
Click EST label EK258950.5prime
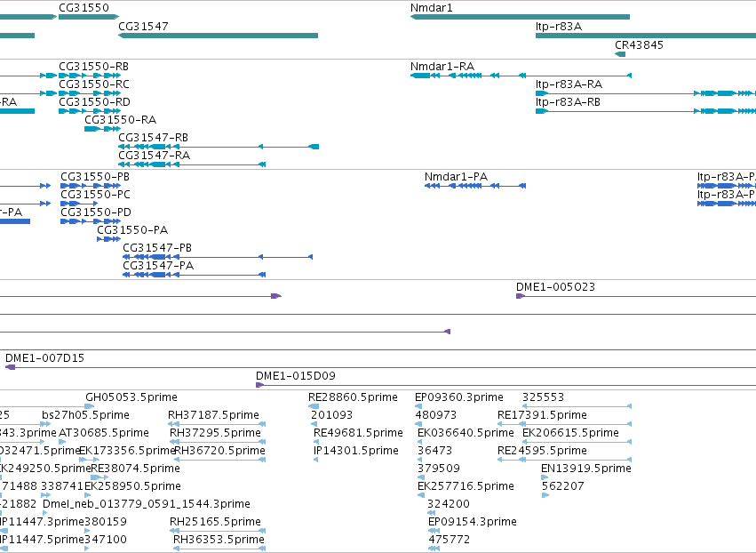[133, 486]
